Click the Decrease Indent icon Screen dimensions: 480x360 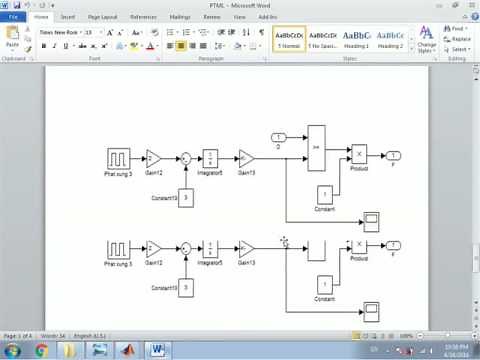point(221,32)
